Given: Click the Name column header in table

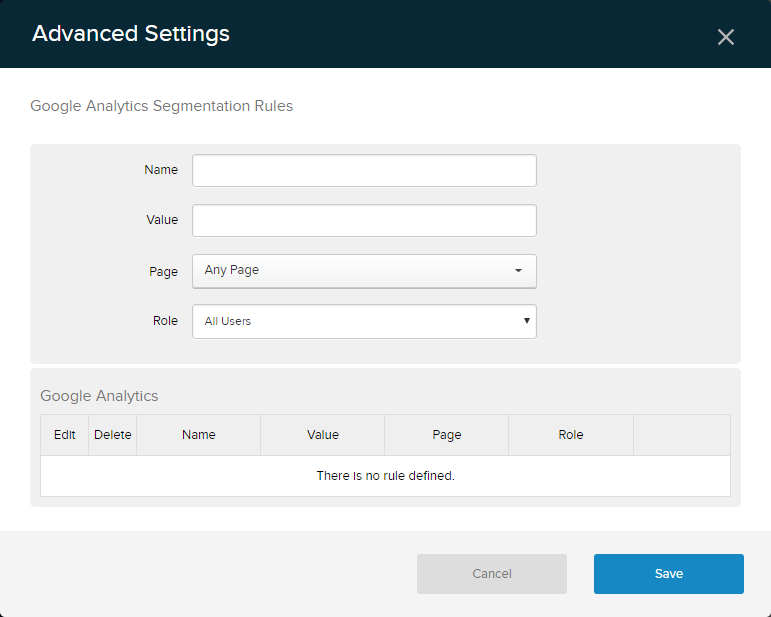Looking at the screenshot, I should (199, 435).
